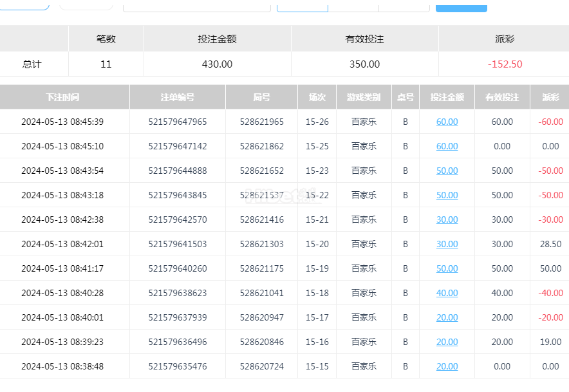Select order number 521579647965
Screen dimensions: 569x392
178,122
